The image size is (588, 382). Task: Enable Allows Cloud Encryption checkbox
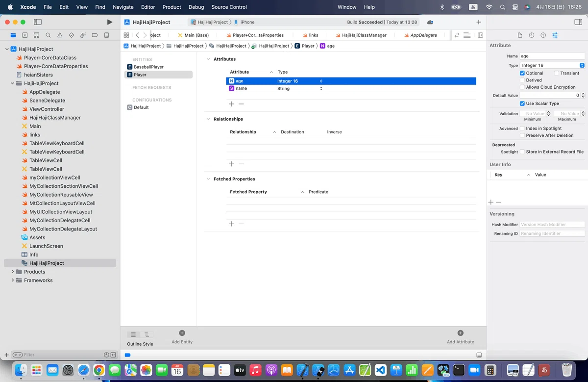[x=522, y=87]
